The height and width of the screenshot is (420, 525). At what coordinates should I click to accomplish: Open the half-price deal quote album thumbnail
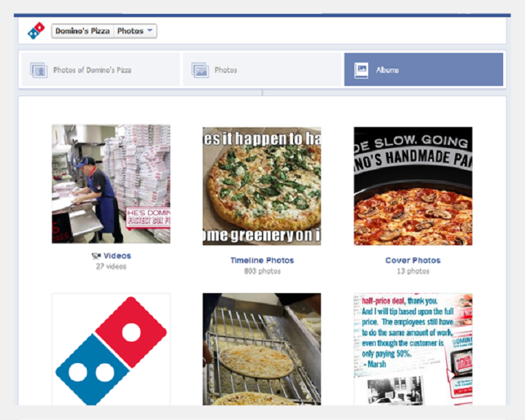(413, 349)
